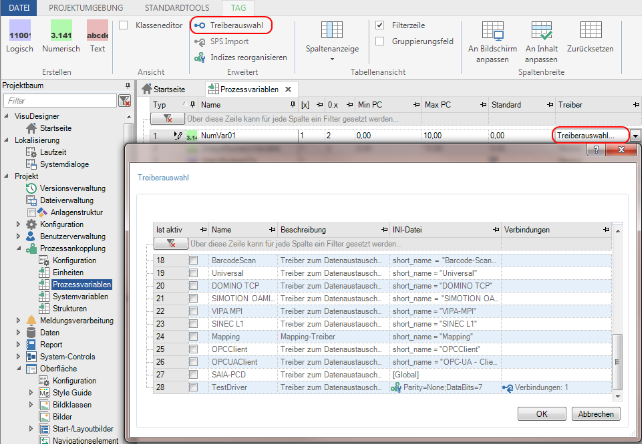This screenshot has width=642, height=444.
Task: Open Verbindungen: 1 for TestDriver
Action: pos(535,387)
